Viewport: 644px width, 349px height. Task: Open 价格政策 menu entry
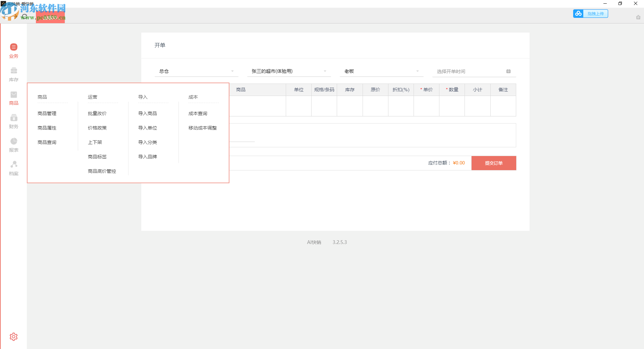tap(97, 128)
